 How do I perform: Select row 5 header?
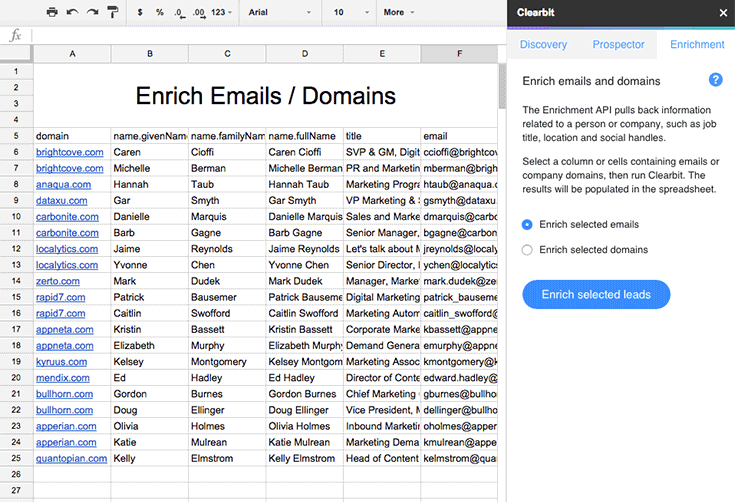(16, 136)
